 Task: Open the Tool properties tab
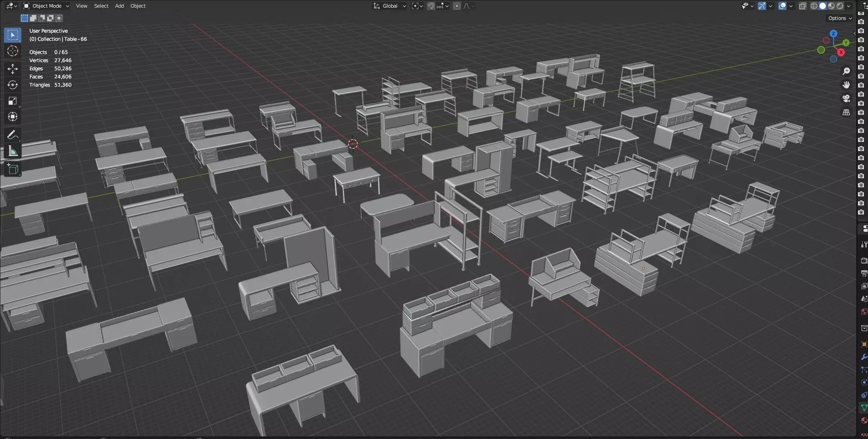[864, 245]
